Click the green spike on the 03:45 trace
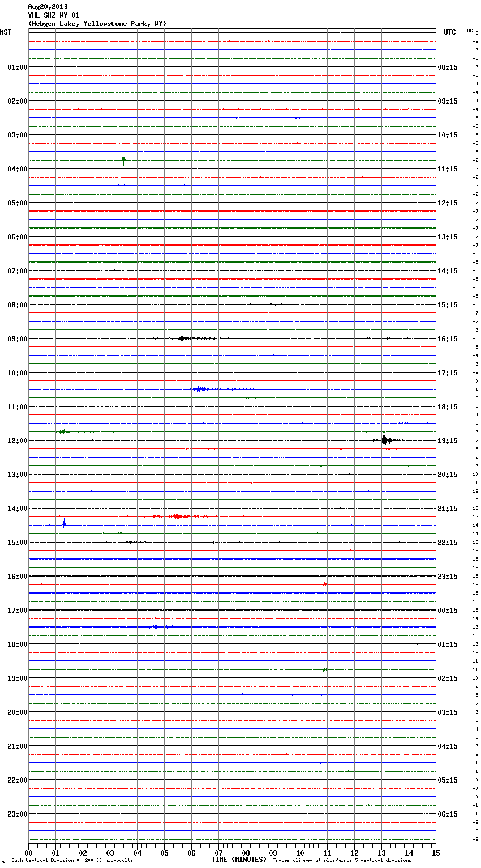Screen dimensions: 481x868 tap(124, 160)
